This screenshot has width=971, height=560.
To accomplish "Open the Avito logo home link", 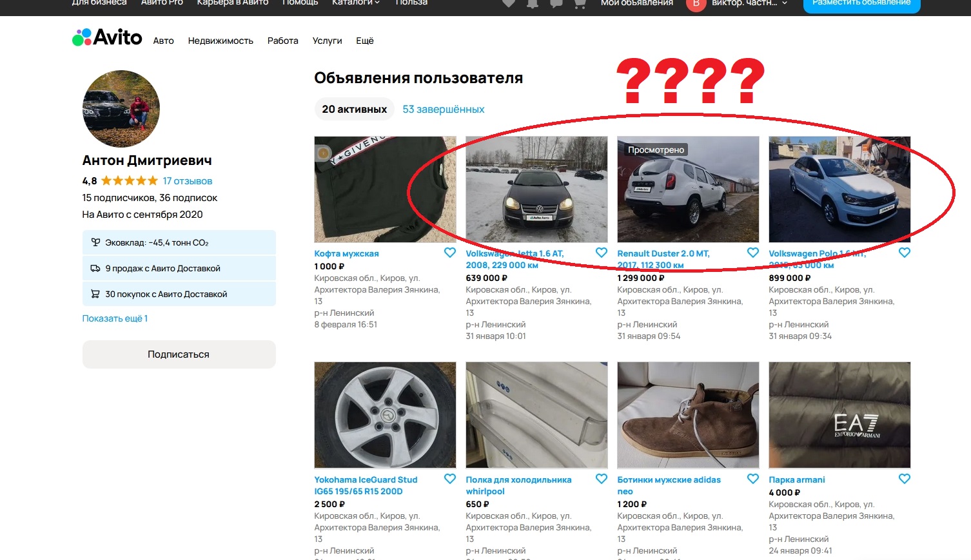I will (107, 37).
